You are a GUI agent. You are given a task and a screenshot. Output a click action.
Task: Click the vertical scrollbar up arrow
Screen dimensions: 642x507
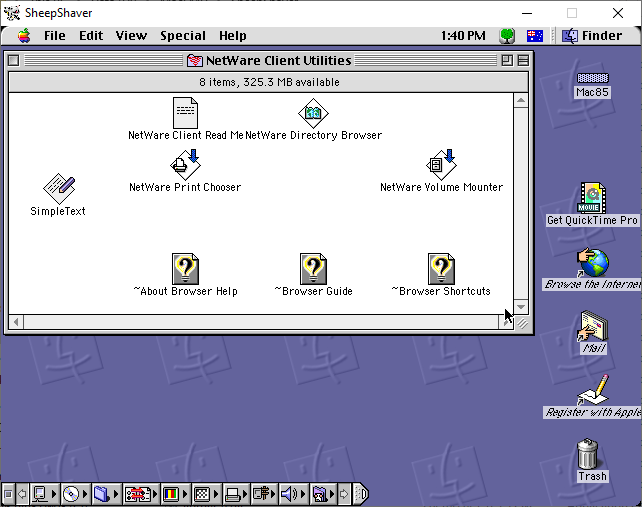click(521, 100)
